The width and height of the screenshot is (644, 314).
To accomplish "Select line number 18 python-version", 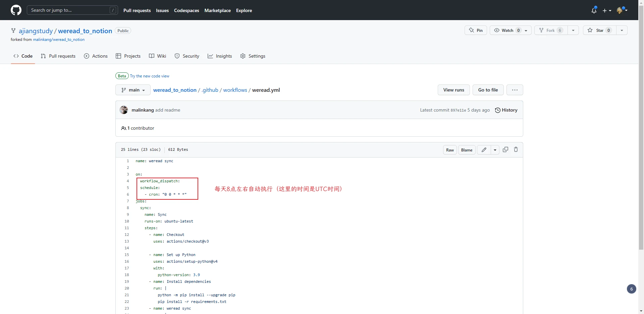I will pyautogui.click(x=127, y=275).
